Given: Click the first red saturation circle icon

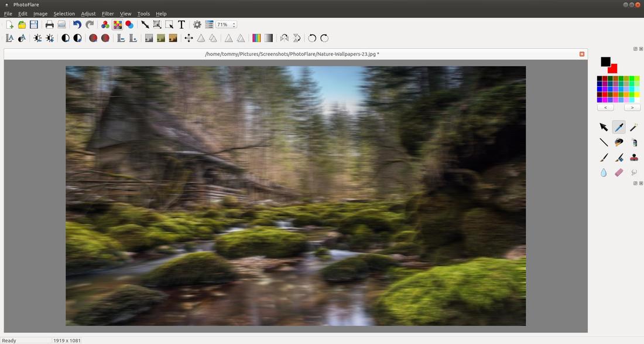Looking at the screenshot, I should [x=93, y=38].
